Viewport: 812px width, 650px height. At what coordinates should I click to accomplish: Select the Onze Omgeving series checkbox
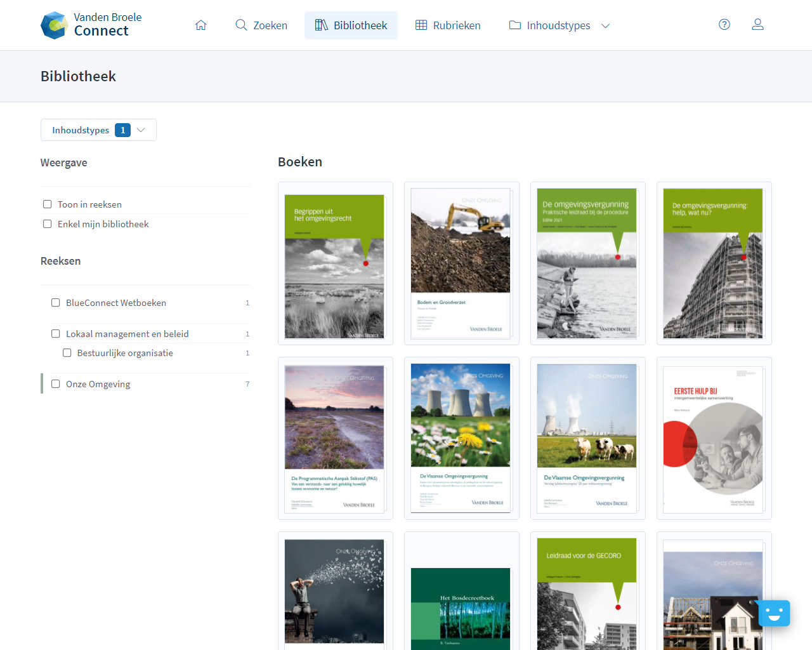tap(56, 384)
